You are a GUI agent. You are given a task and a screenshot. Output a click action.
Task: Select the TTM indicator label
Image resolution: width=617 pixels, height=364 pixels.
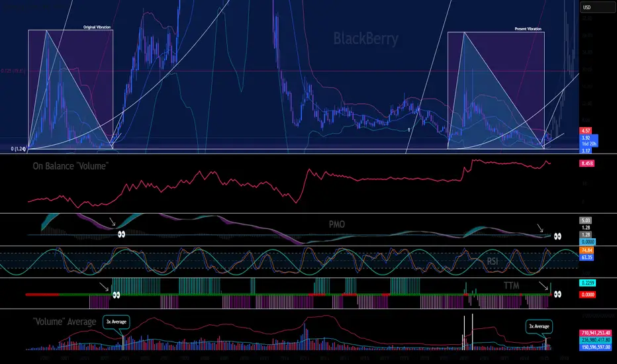[511, 286]
